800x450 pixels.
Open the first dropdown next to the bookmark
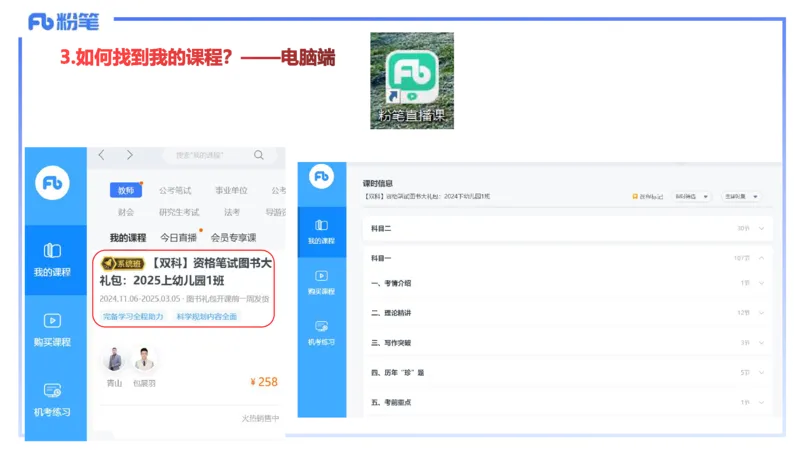(x=691, y=196)
